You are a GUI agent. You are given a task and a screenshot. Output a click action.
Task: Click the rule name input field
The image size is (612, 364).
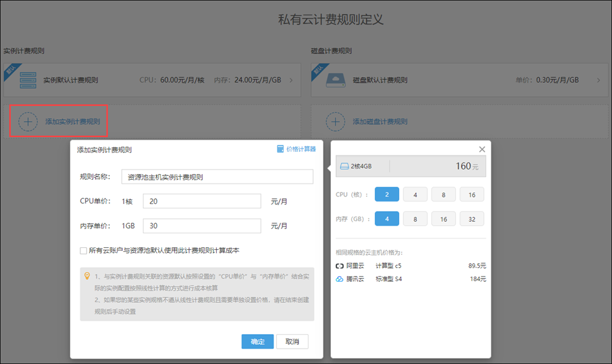point(217,177)
